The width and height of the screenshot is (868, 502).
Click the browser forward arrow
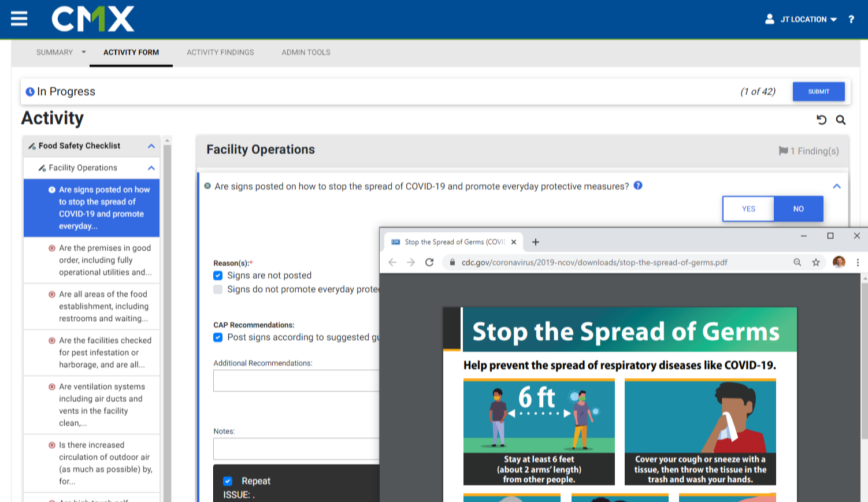[411, 262]
